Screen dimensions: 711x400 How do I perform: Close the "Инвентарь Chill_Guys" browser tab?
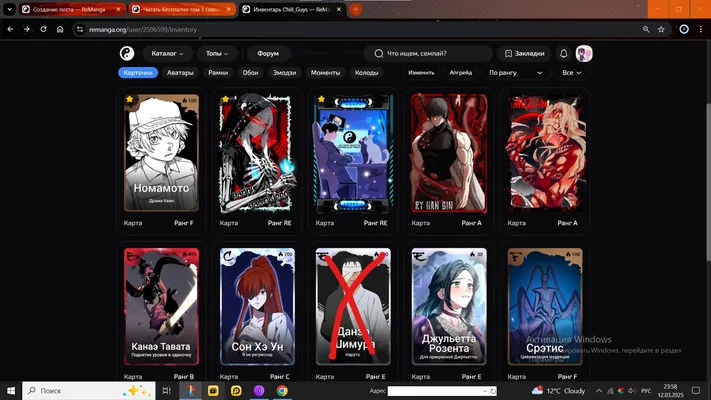coord(339,9)
